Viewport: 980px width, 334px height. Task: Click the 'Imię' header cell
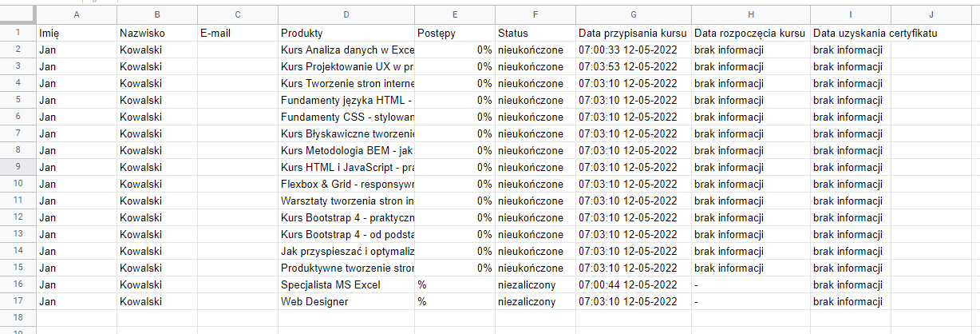(x=77, y=33)
